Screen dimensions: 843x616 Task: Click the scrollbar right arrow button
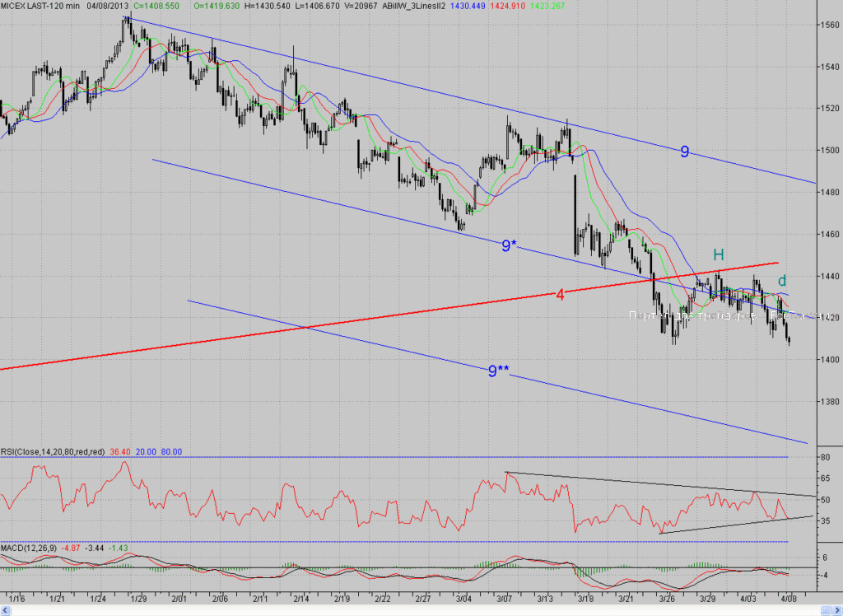point(837,611)
